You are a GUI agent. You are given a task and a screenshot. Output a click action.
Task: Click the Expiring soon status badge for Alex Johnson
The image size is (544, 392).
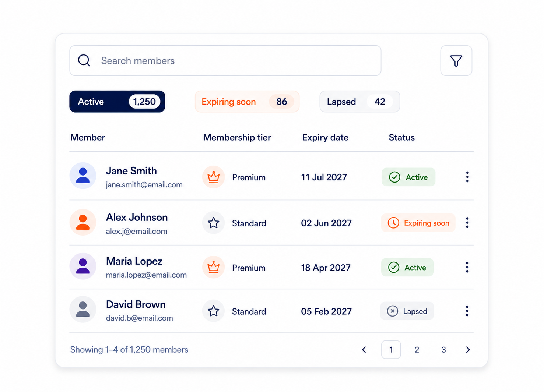tap(418, 223)
